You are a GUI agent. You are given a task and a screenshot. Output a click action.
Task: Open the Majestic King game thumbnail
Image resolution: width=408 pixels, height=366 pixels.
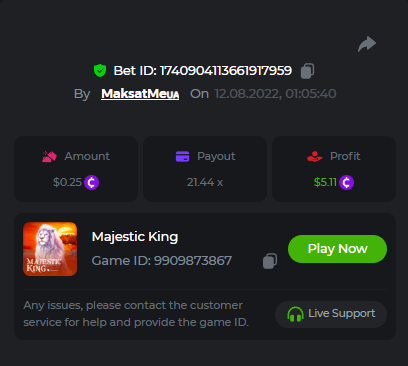coord(50,249)
